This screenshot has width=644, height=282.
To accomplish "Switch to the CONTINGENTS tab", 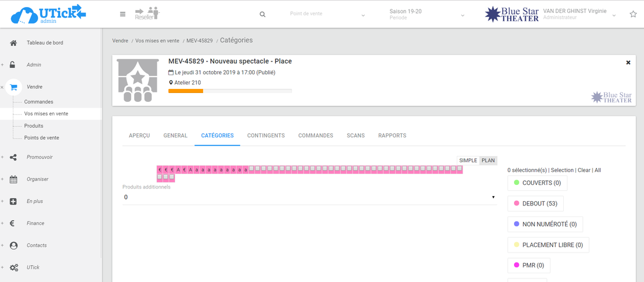I will (x=266, y=136).
